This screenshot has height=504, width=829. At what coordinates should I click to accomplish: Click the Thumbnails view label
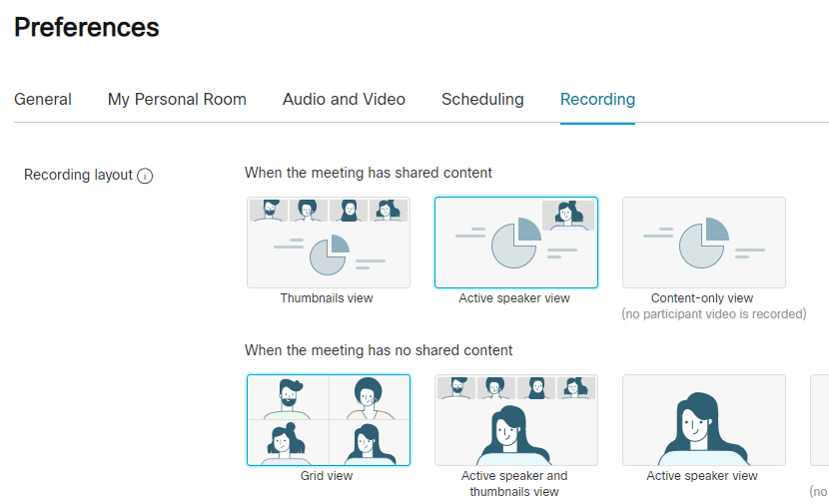327,298
